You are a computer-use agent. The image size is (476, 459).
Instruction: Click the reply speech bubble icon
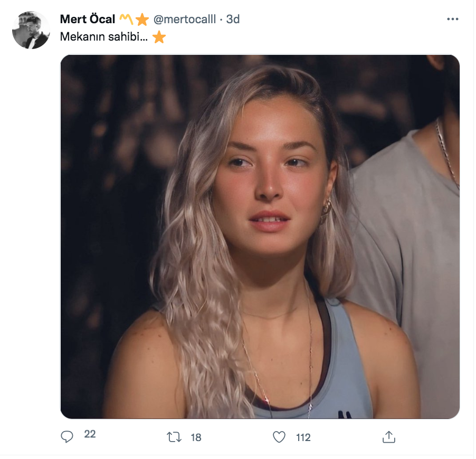pos(67,437)
